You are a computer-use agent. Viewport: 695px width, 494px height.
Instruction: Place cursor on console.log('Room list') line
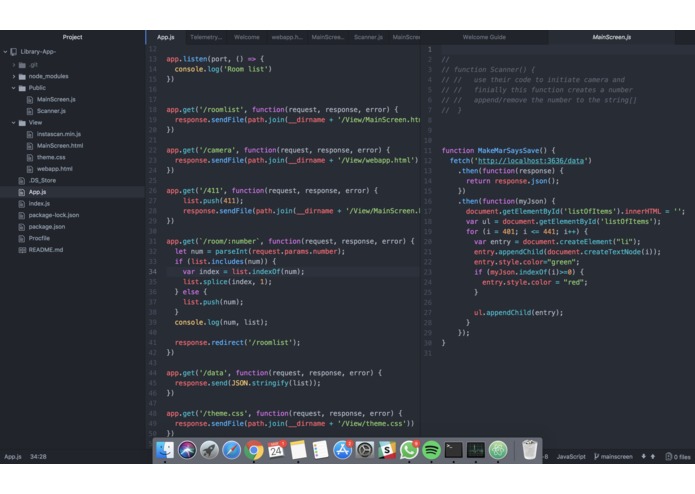[223, 69]
